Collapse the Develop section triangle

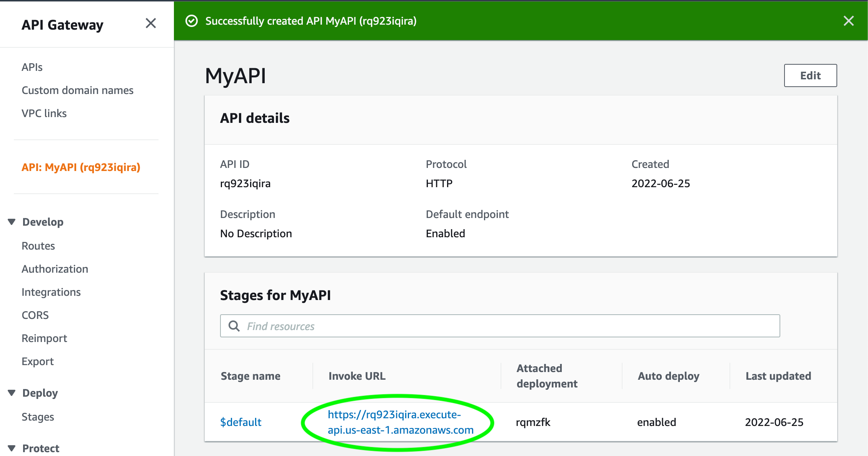[x=12, y=222]
